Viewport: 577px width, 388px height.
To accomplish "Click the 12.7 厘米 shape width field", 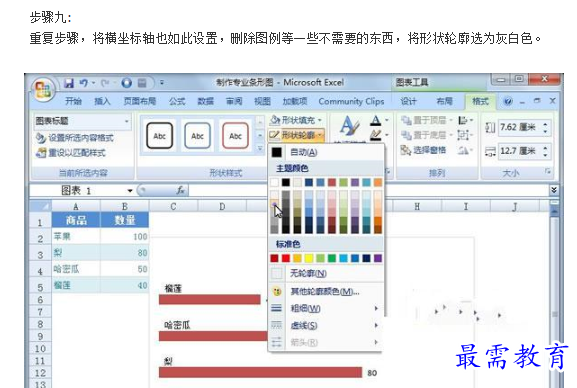I will (x=520, y=151).
